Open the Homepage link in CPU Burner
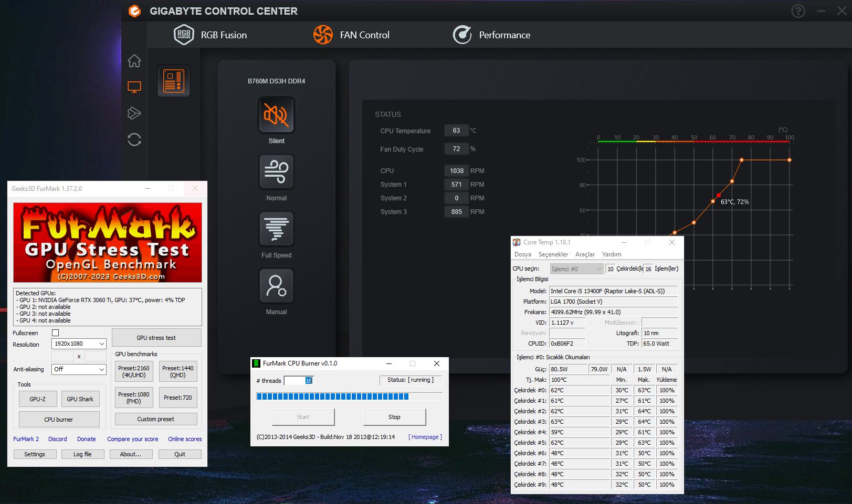This screenshot has width=852, height=504. click(425, 437)
